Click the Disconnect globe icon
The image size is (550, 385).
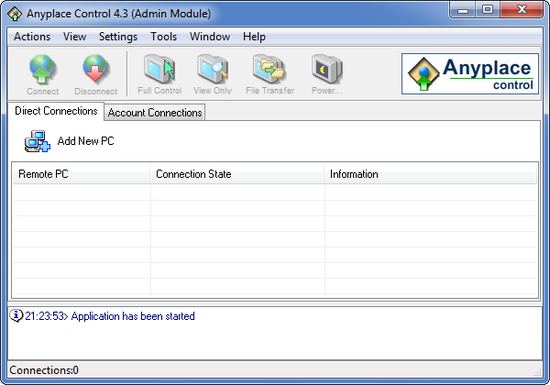pyautogui.click(x=96, y=69)
